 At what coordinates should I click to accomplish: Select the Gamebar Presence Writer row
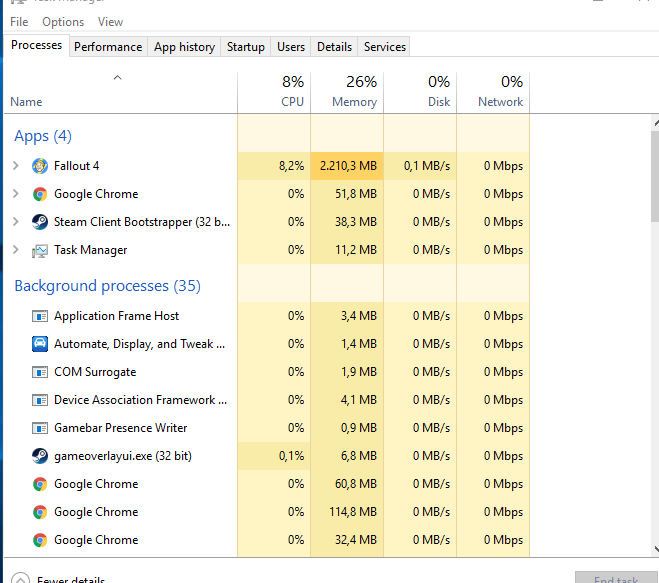pos(120,428)
